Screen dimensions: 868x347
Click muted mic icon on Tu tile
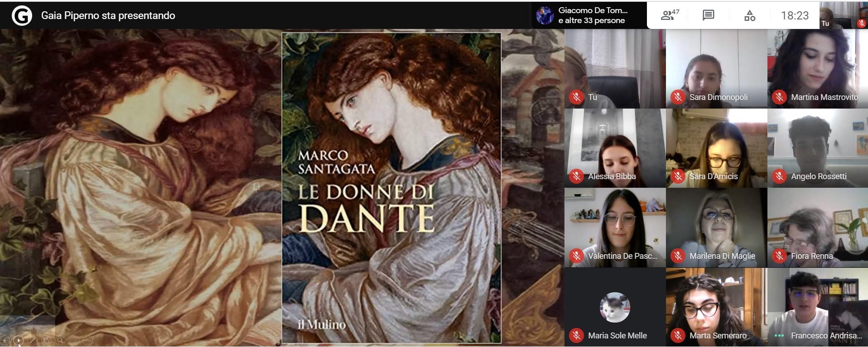[x=576, y=97]
